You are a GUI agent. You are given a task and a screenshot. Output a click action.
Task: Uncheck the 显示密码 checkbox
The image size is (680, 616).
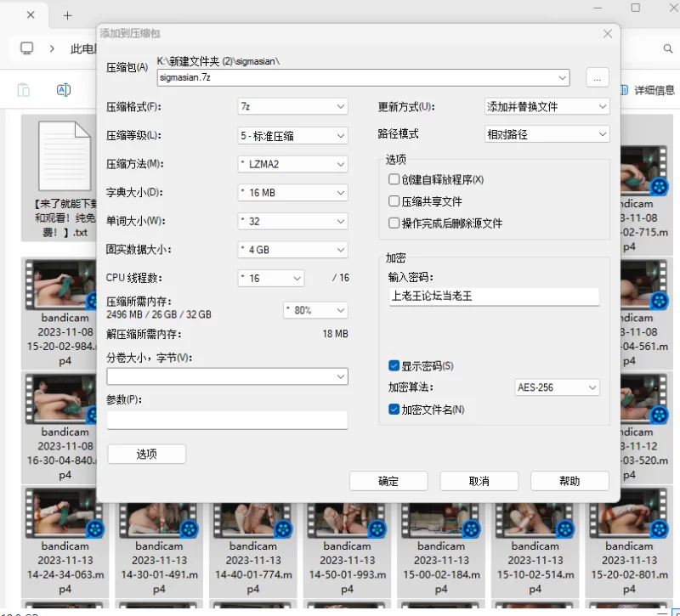394,365
